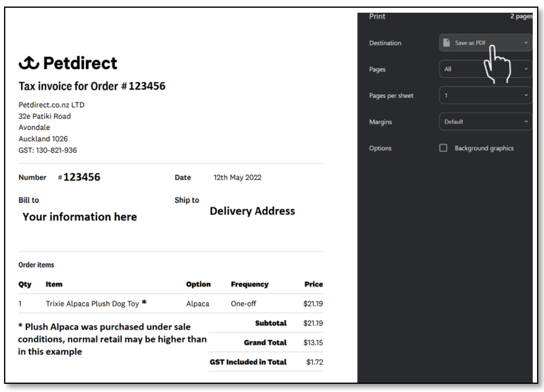Click the 'One-off' frequency cell
This screenshot has width=544, height=392.
click(243, 304)
